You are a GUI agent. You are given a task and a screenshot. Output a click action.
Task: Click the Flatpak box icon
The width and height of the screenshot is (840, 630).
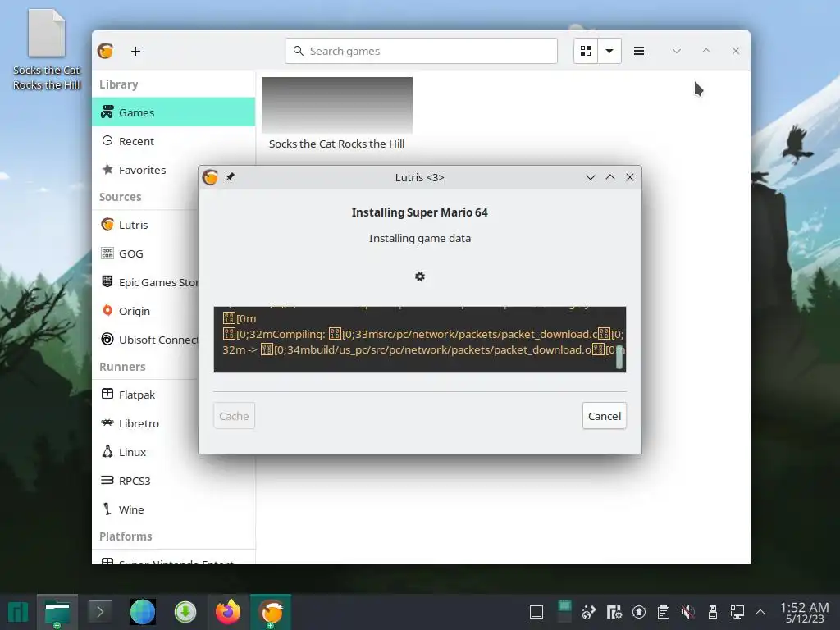point(107,394)
